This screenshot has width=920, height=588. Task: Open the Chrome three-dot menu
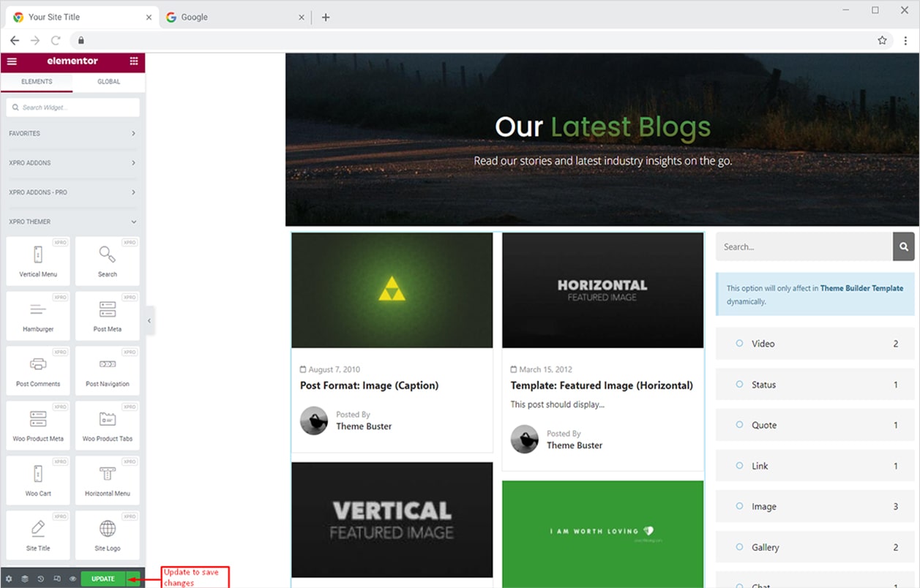click(905, 40)
